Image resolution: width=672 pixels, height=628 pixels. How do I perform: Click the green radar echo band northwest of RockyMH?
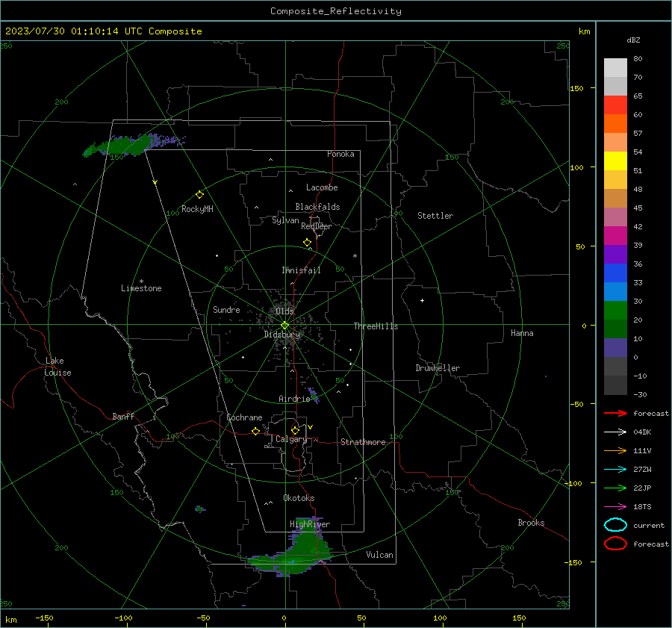[x=133, y=144]
